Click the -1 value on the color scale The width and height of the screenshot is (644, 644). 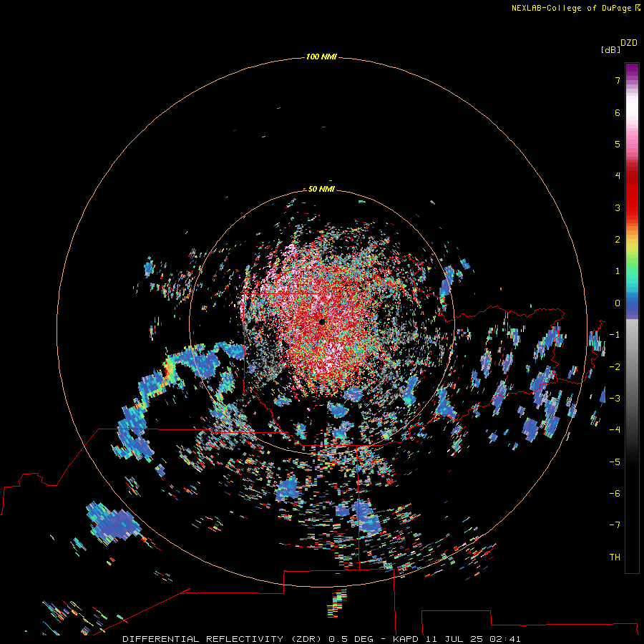point(615,335)
